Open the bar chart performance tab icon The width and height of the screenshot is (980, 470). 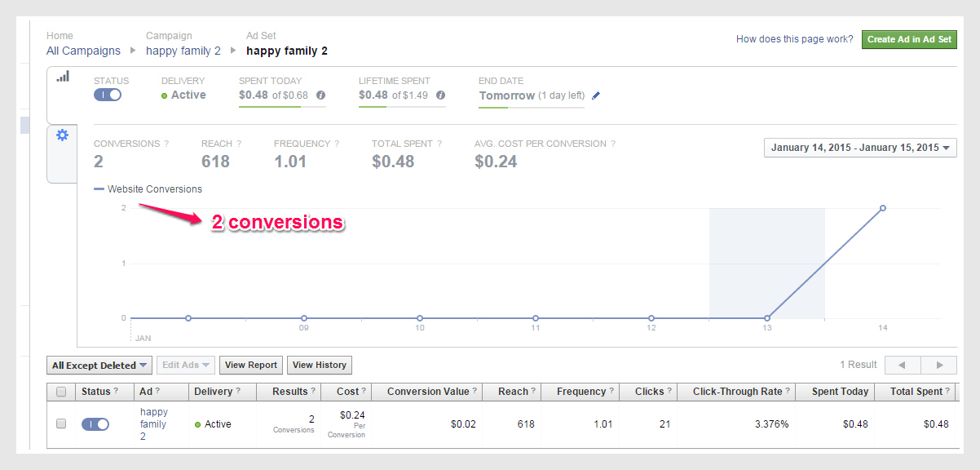pos(63,76)
